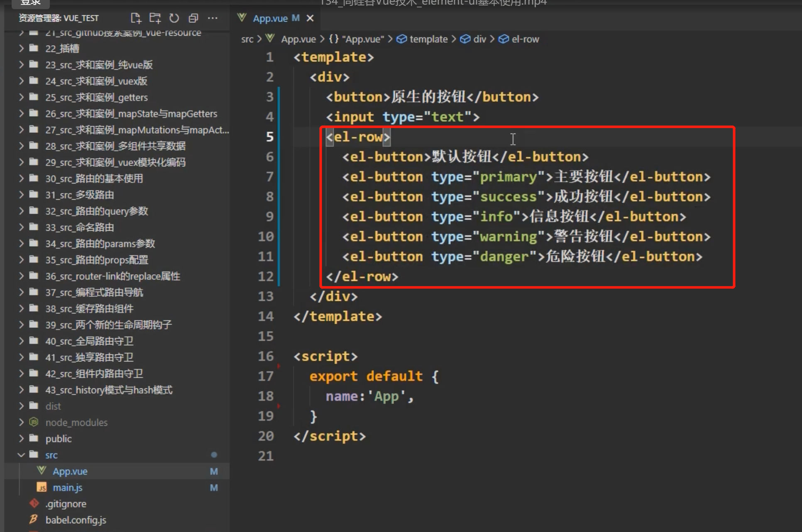Click the JS icon beside main.js
The image size is (802, 532).
[42, 487]
